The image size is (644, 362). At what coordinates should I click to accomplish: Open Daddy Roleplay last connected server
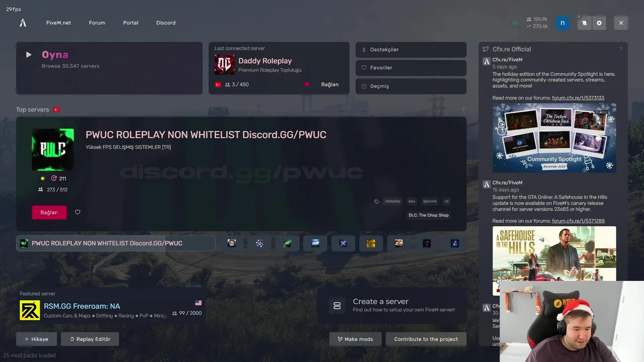click(279, 68)
